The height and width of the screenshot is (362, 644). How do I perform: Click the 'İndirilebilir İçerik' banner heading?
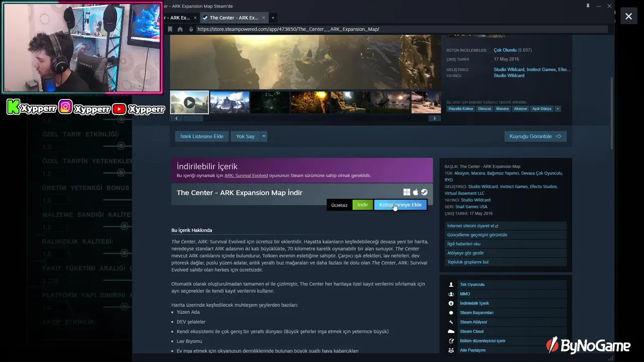pos(207,166)
